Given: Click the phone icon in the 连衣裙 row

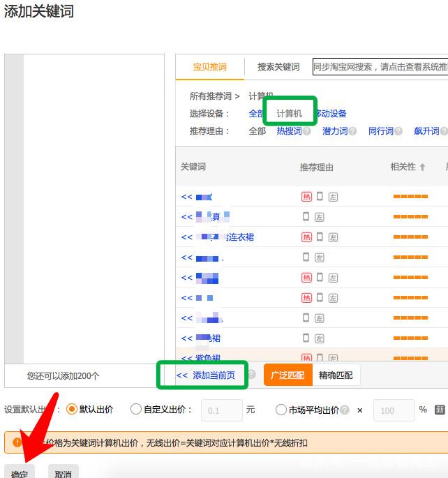Looking at the screenshot, I should [x=320, y=237].
